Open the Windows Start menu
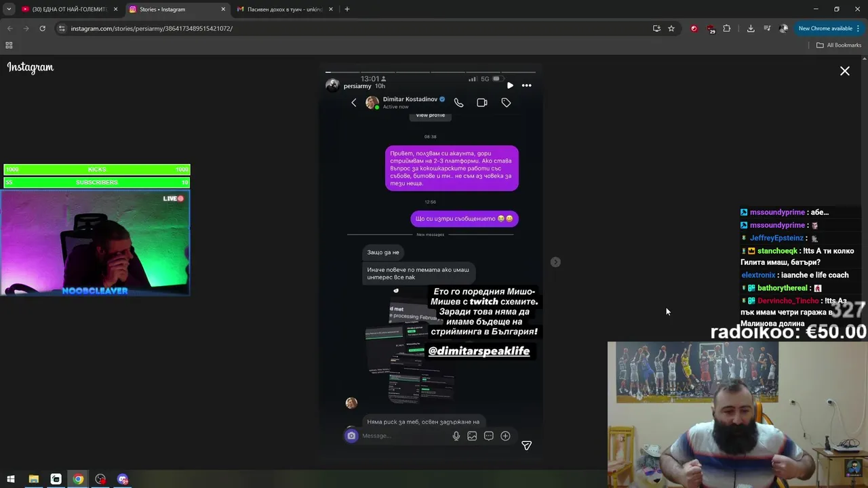Screen dimensions: 868x488 [11, 479]
